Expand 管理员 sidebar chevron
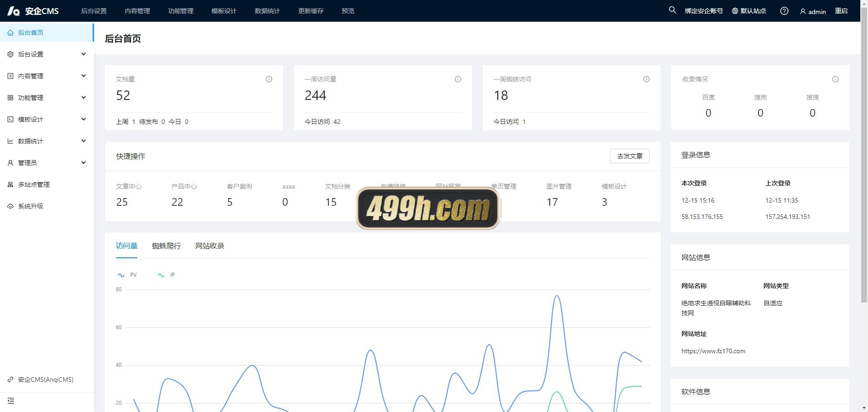This screenshot has width=868, height=412. pyautogui.click(x=84, y=162)
